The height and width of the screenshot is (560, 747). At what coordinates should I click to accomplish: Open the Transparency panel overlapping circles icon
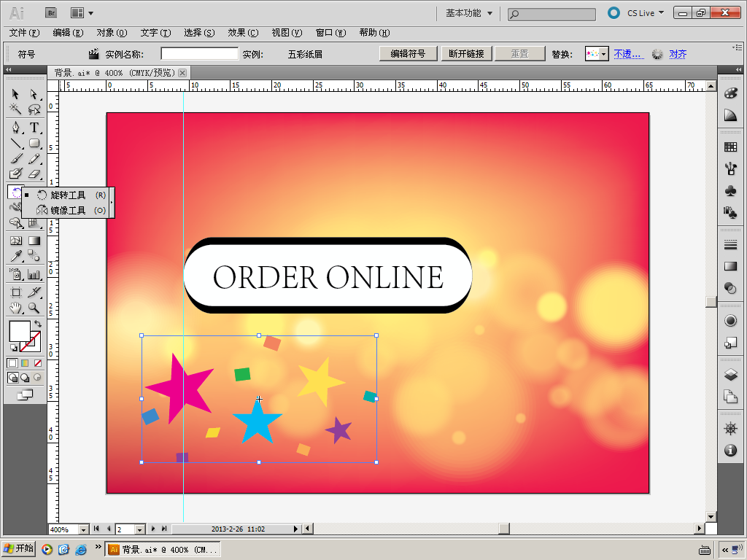coord(730,287)
